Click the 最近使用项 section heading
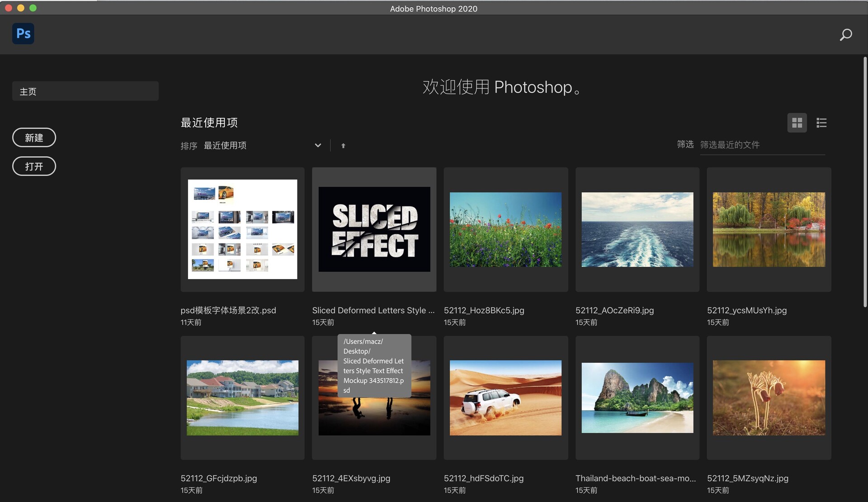Image resolution: width=868 pixels, height=502 pixels. pyautogui.click(x=209, y=123)
